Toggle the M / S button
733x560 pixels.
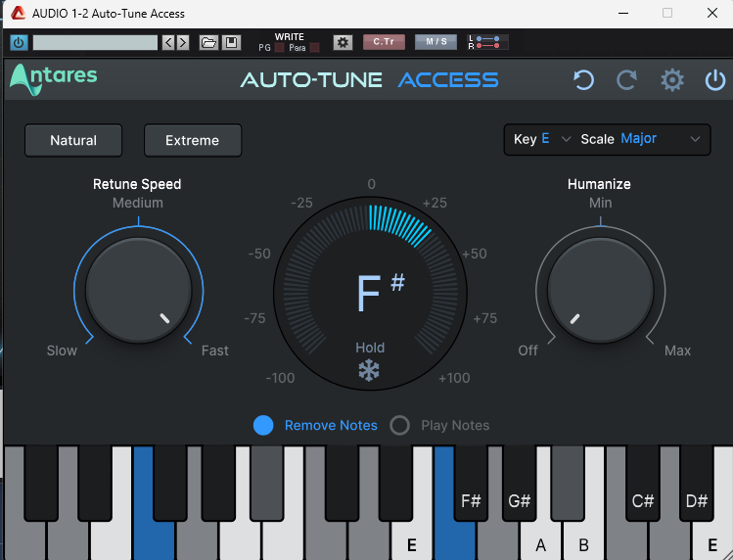click(x=435, y=42)
